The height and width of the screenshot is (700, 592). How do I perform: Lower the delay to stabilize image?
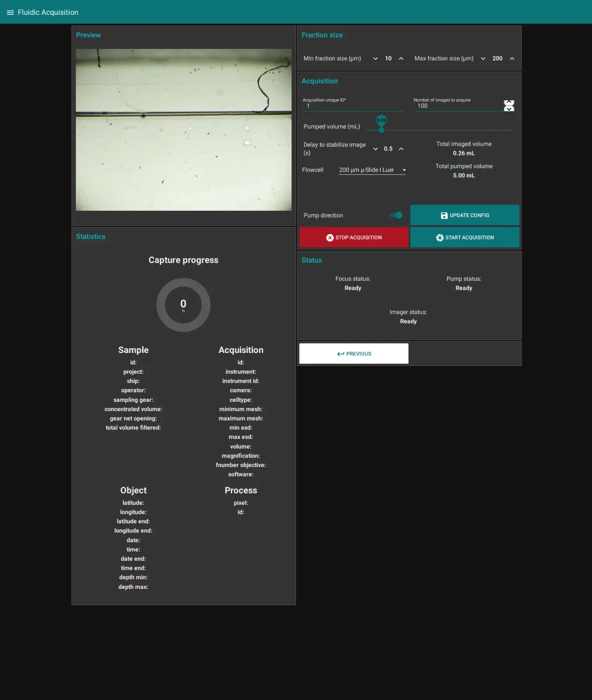[x=375, y=149]
